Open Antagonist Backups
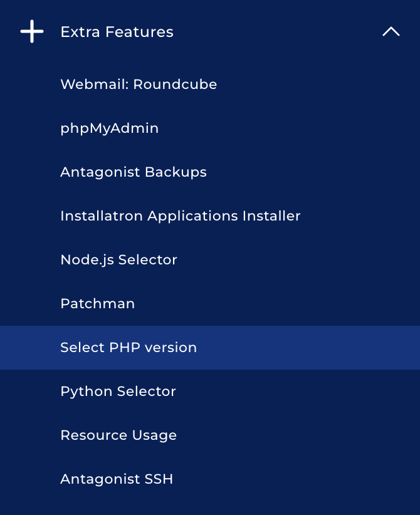 (134, 172)
